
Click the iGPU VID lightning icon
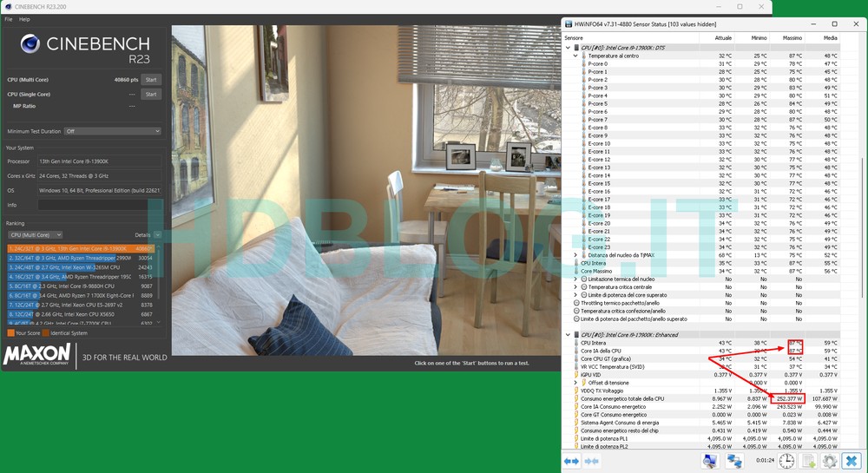click(576, 375)
